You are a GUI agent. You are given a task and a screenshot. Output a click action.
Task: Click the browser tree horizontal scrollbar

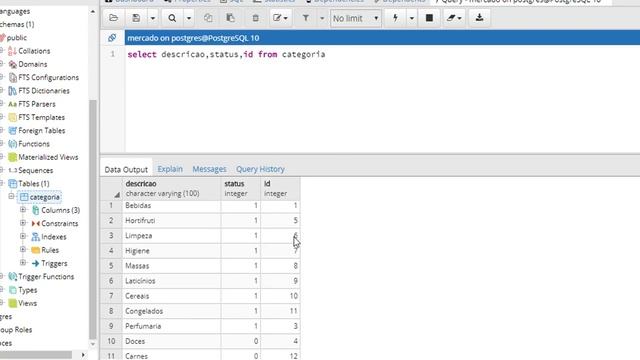tap(36, 355)
